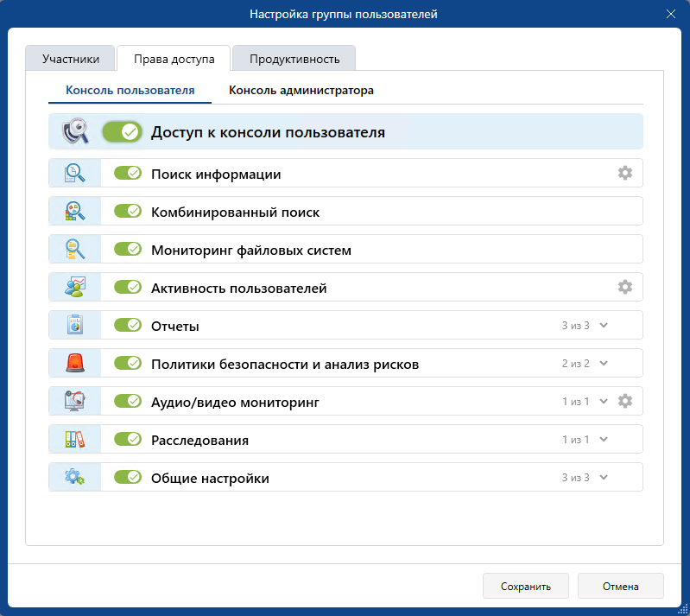Screen dimensions: 690x616
Task: Open the Консоль администратора sub-tab
Action: click(301, 90)
